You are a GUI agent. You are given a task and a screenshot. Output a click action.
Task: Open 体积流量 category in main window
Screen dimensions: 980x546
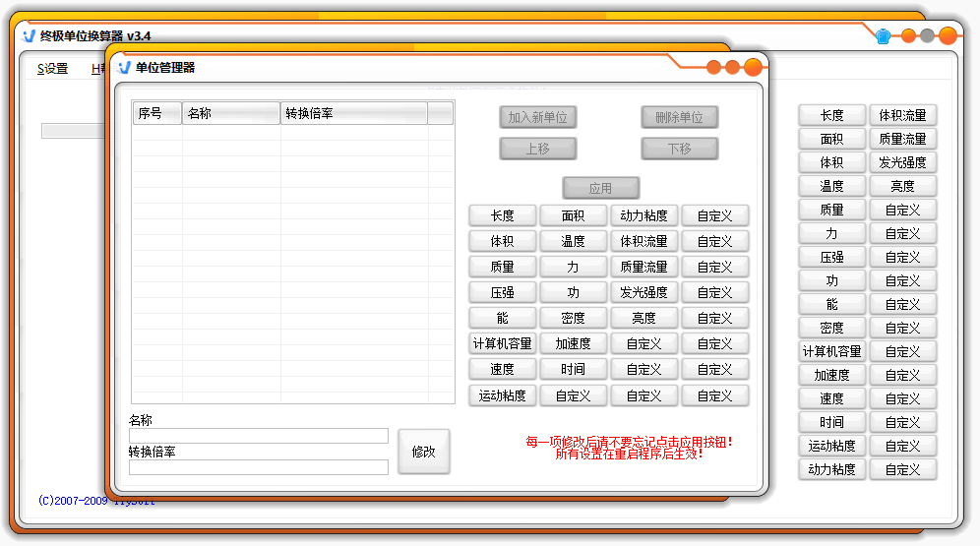[x=902, y=115]
